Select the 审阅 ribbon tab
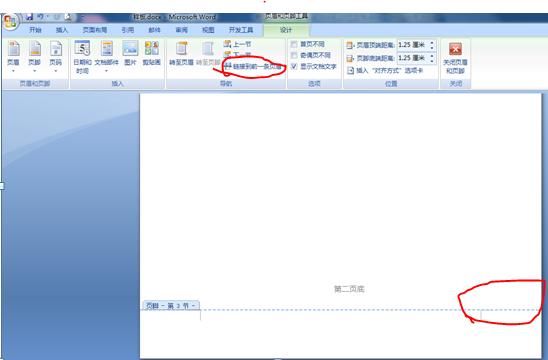548x360 pixels. coord(181,30)
